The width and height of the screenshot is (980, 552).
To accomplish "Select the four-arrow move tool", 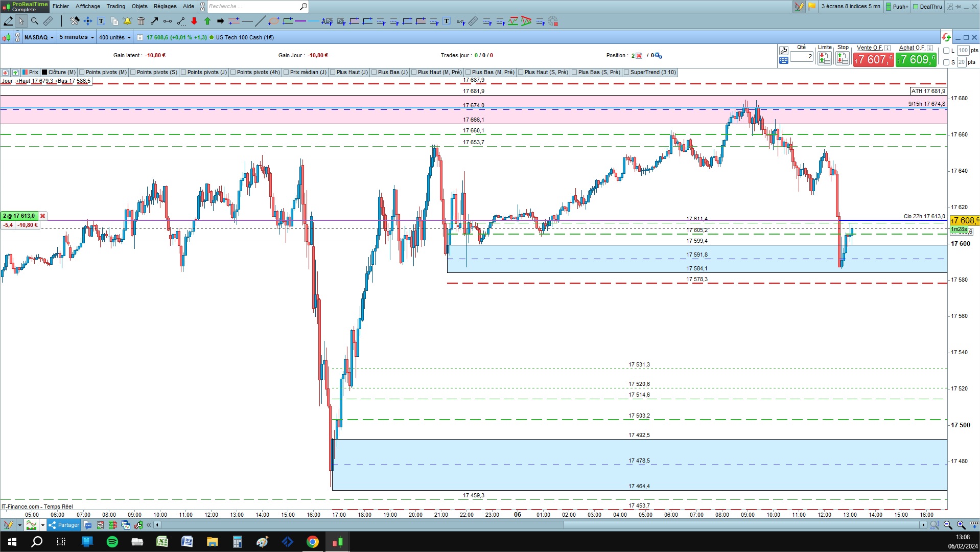I will tap(88, 21).
